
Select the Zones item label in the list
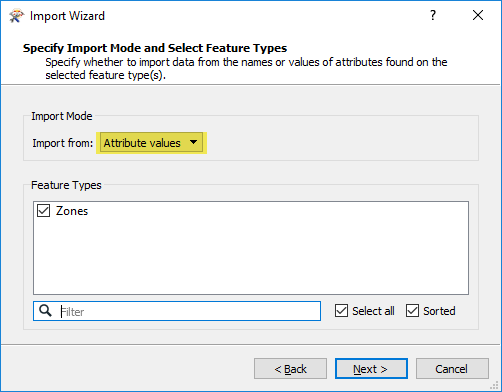coord(72,211)
